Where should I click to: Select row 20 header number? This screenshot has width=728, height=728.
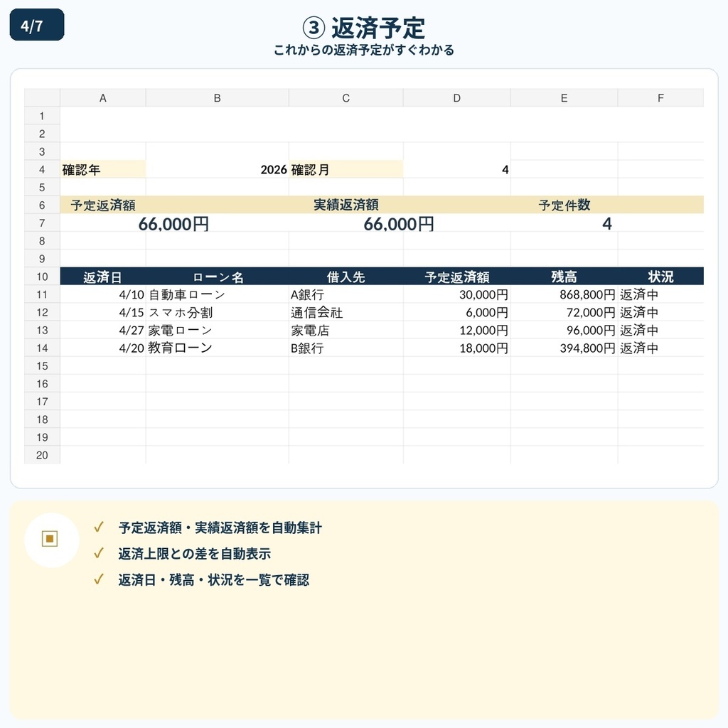(x=42, y=455)
